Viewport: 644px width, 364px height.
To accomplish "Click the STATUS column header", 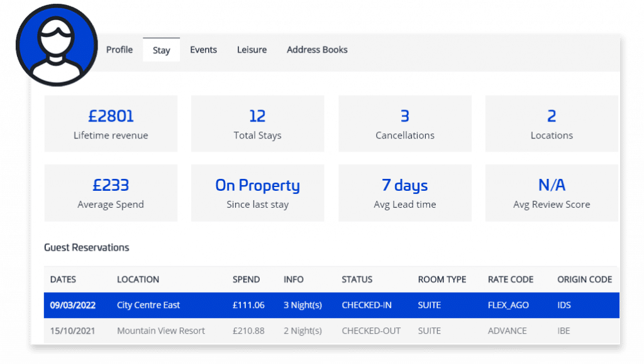I will (x=357, y=280).
